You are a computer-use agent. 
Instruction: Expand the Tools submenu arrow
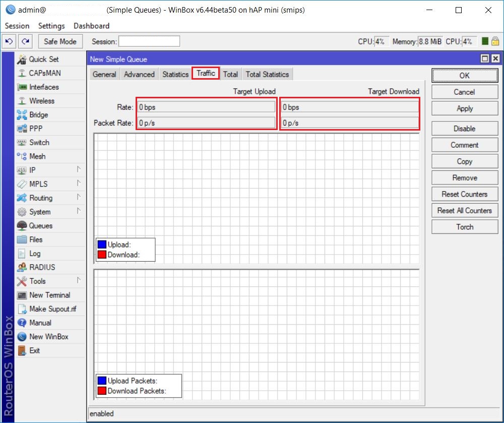pyautogui.click(x=79, y=280)
